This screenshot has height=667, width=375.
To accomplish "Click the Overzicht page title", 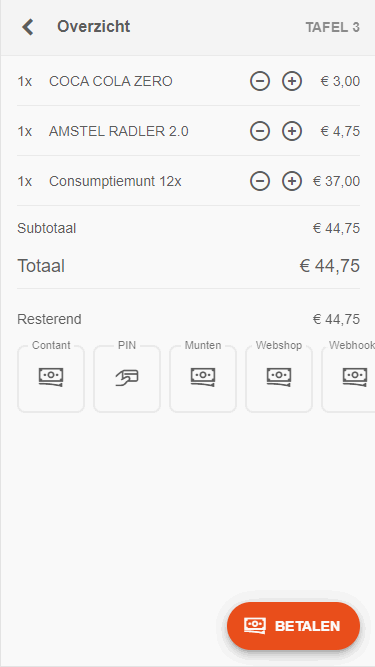I will click(x=94, y=26).
